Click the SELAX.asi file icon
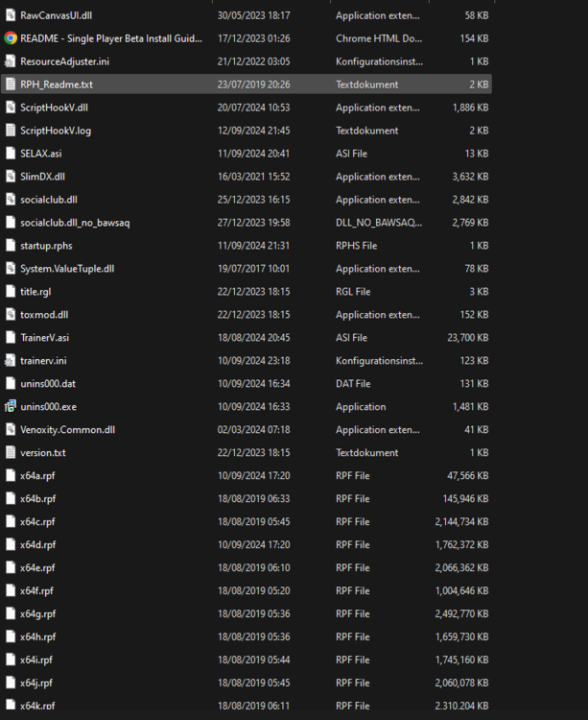The width and height of the screenshot is (588, 720). click(11, 154)
